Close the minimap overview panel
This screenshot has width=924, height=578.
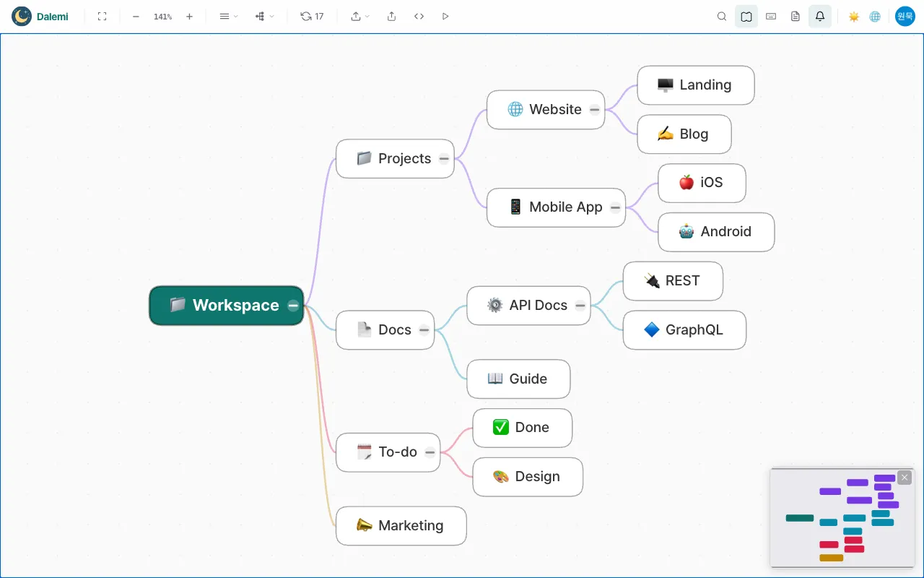905,478
